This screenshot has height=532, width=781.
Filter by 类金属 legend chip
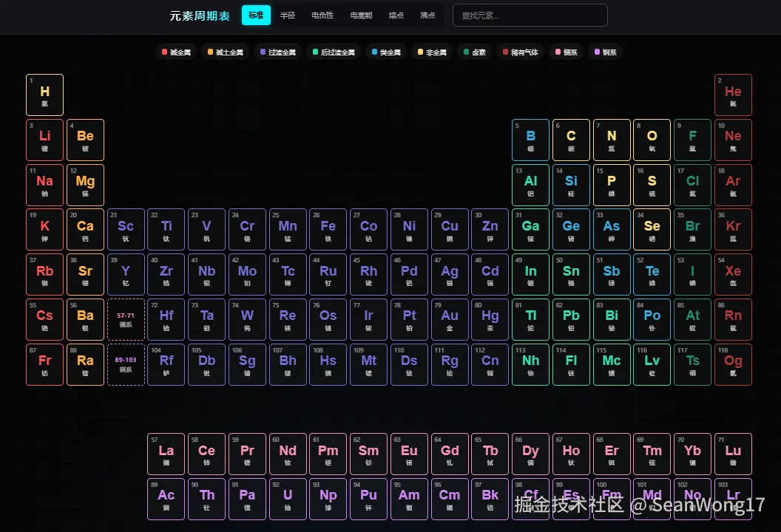pyautogui.click(x=386, y=52)
